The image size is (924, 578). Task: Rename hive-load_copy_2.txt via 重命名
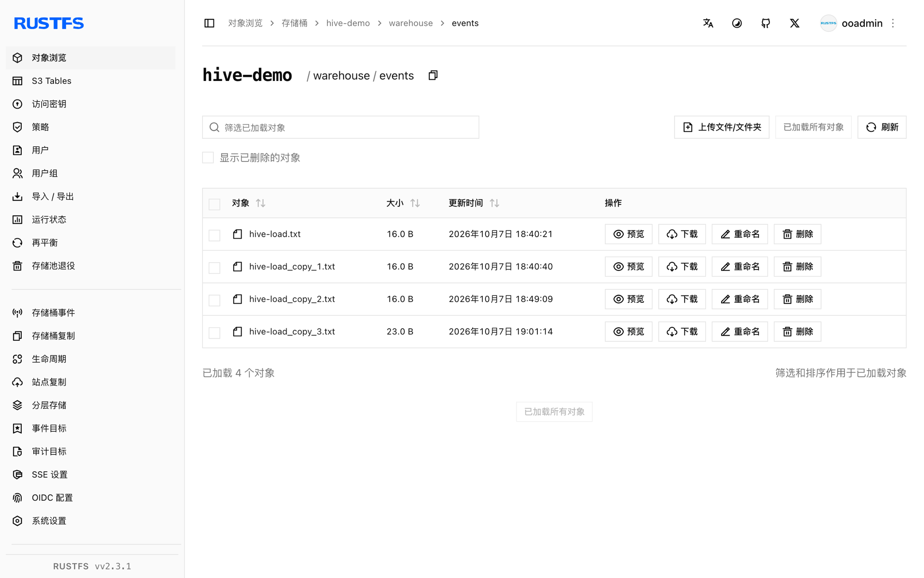(x=740, y=299)
